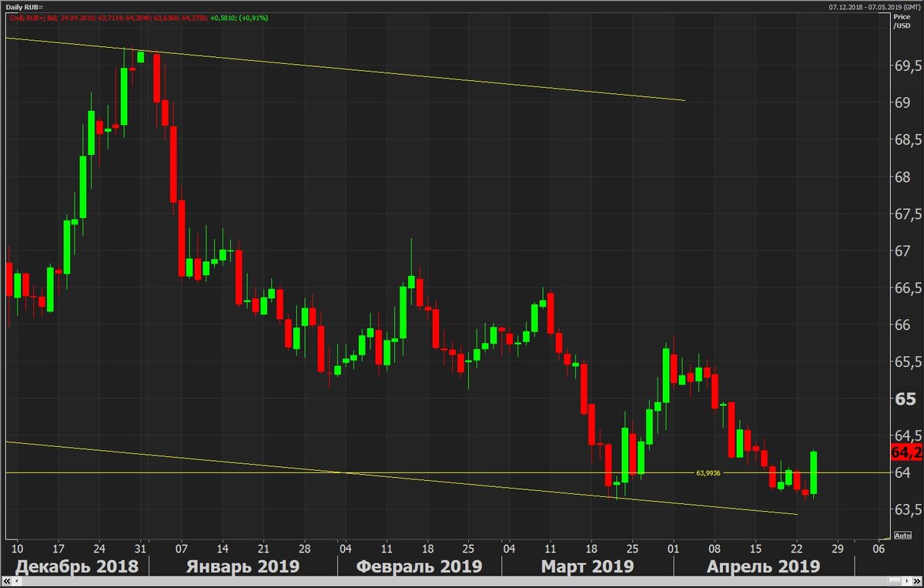Select the Декабрь 2018 month label

77,566
